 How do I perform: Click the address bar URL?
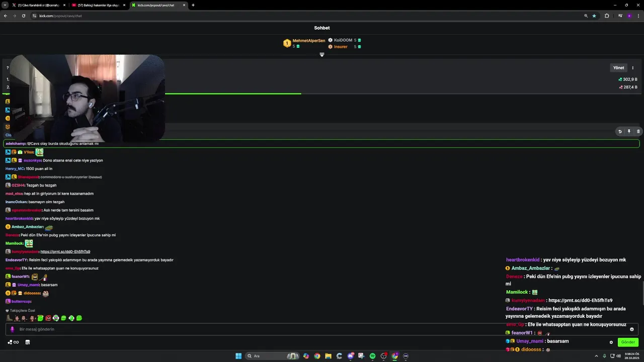click(60, 16)
